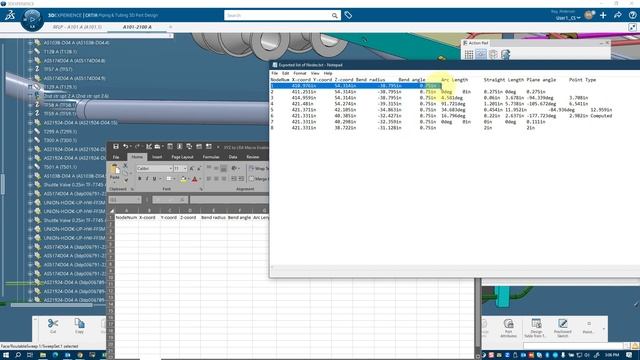
Task: Click the share arrow icon in top bar
Action: tap(618, 15)
